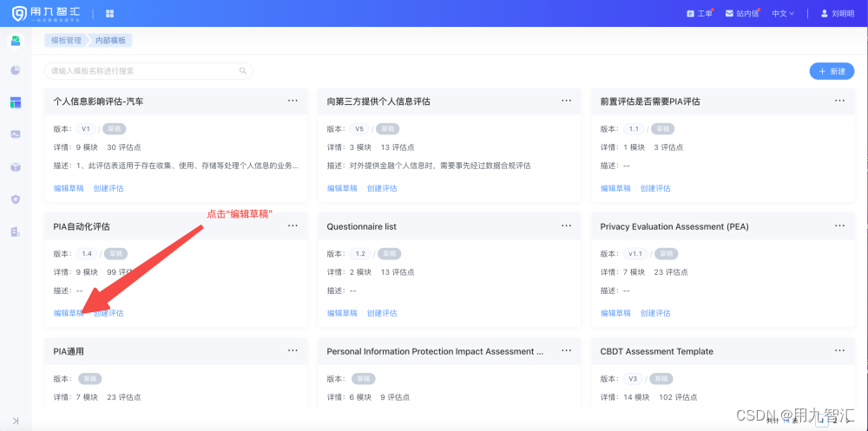The height and width of the screenshot is (431, 868).
Task: Open user menu 刘明明
Action: [x=839, y=13]
